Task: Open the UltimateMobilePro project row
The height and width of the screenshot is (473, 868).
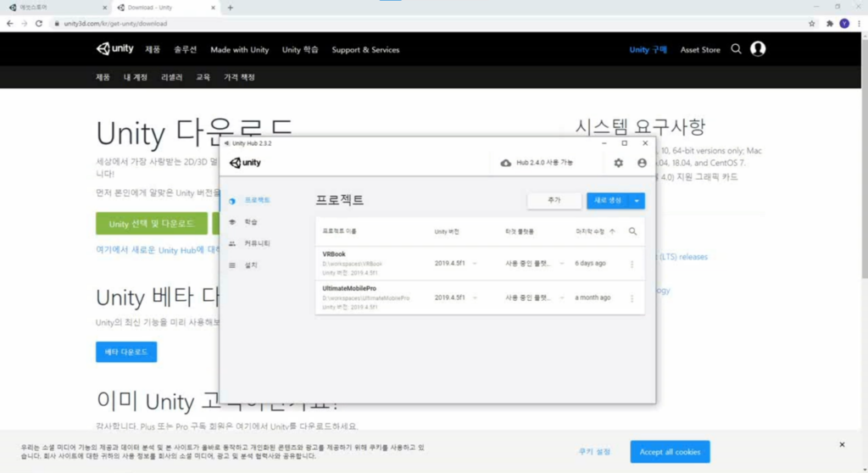Action: pyautogui.click(x=480, y=298)
